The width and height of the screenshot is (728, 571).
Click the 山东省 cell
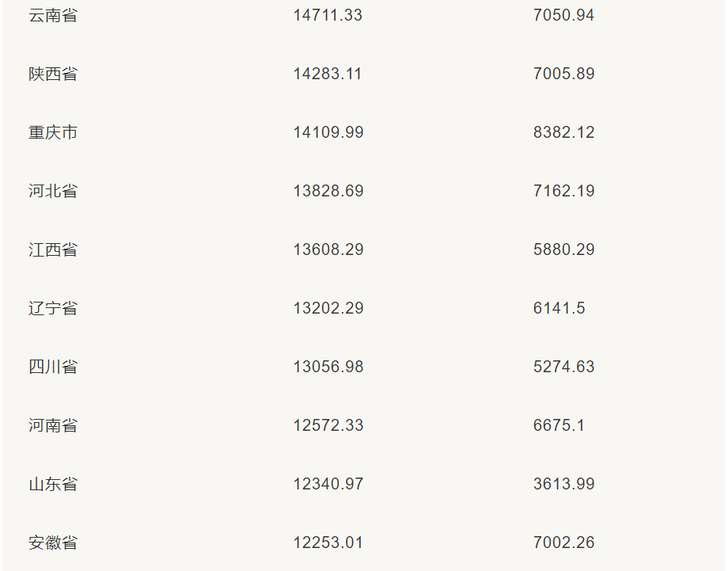point(53,484)
